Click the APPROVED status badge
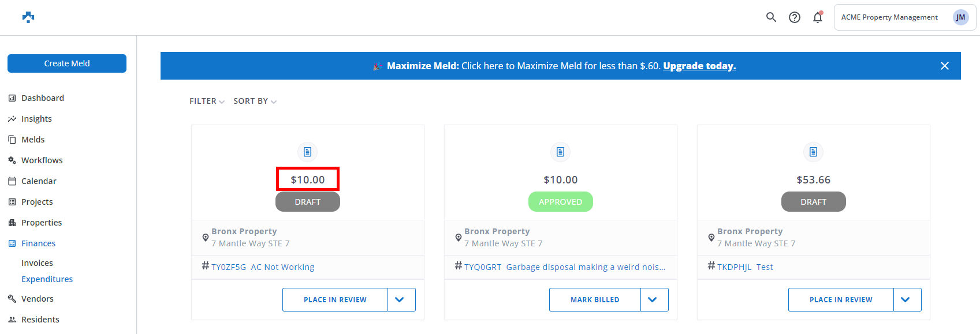980x334 pixels. (560, 202)
